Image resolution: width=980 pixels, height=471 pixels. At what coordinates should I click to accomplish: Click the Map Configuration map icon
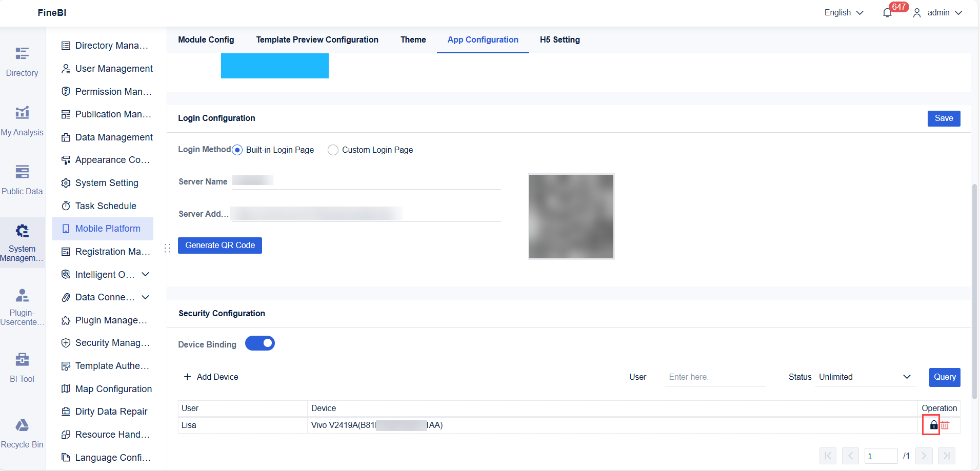click(x=66, y=389)
